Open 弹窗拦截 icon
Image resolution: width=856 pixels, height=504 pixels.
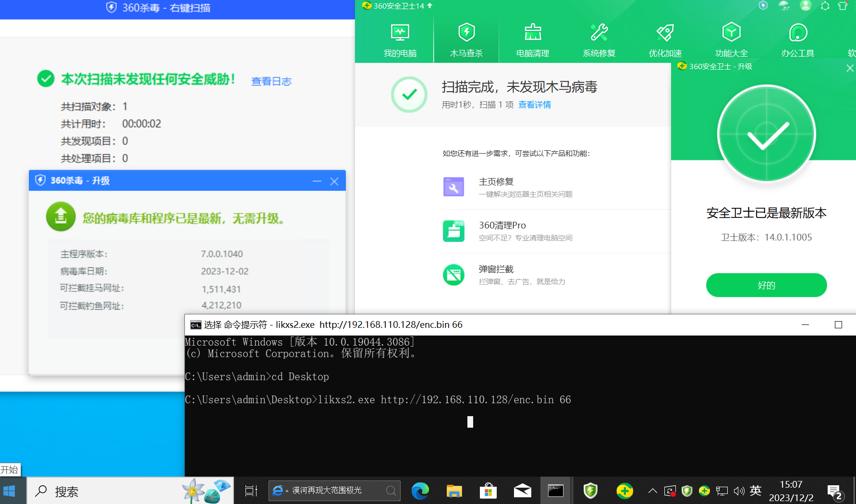tap(453, 275)
